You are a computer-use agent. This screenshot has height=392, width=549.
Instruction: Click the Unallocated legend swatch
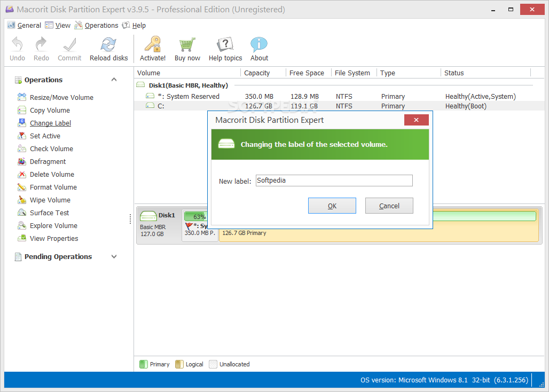click(x=213, y=364)
